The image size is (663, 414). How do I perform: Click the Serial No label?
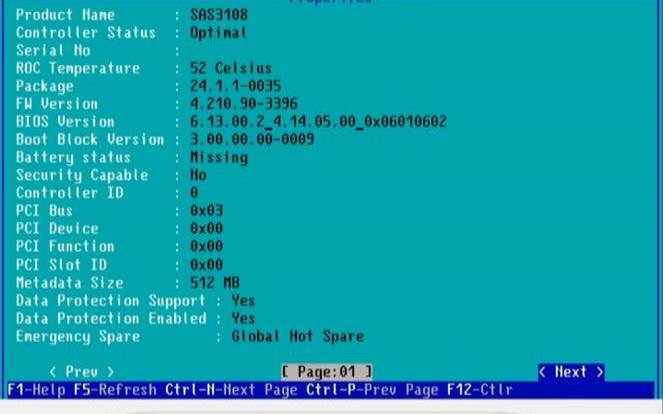click(x=53, y=50)
